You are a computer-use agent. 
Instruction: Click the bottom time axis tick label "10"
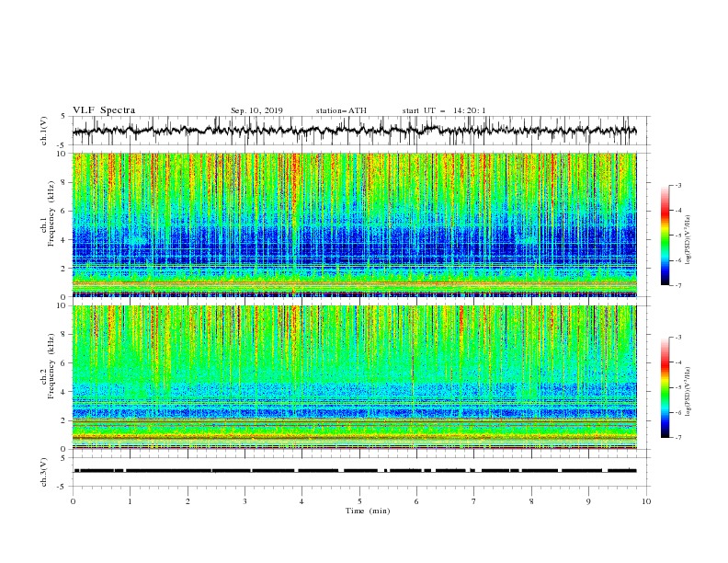[x=646, y=501]
